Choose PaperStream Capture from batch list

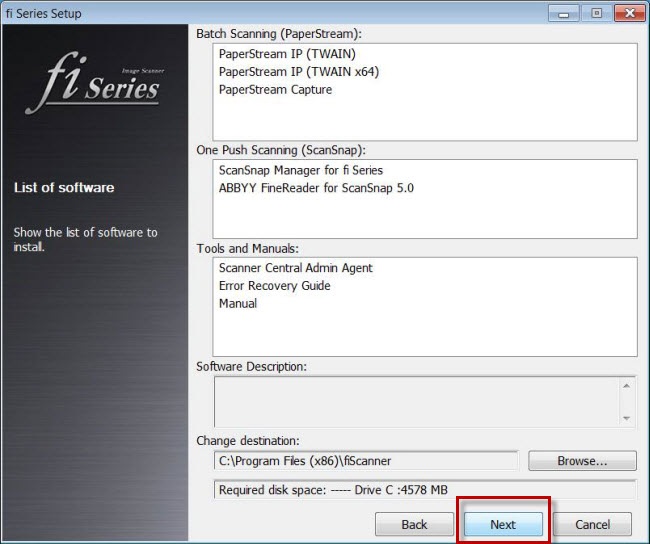pyautogui.click(x=275, y=90)
